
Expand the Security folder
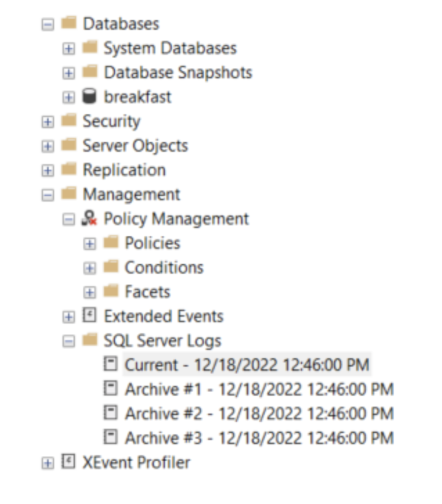point(48,122)
